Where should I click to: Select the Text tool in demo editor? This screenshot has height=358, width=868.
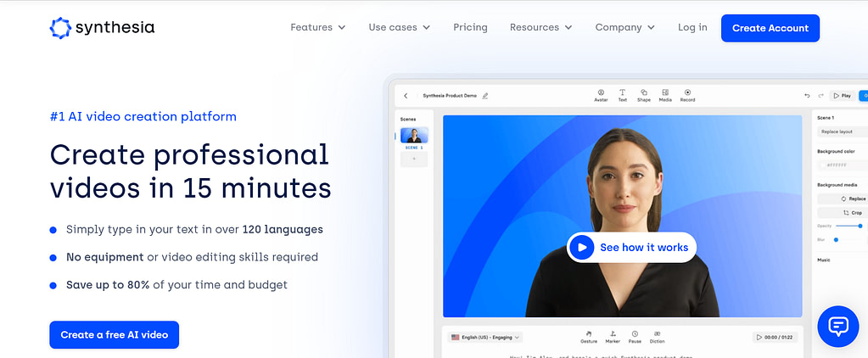click(x=622, y=95)
